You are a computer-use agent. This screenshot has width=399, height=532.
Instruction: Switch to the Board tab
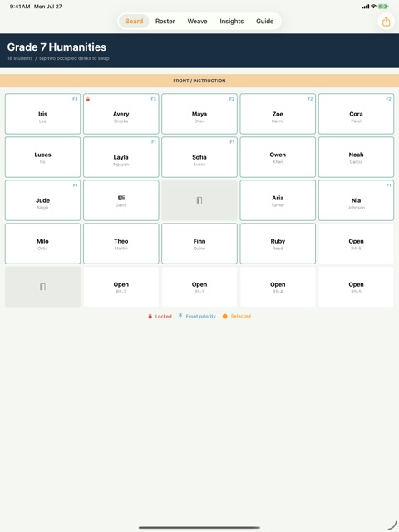pos(134,21)
